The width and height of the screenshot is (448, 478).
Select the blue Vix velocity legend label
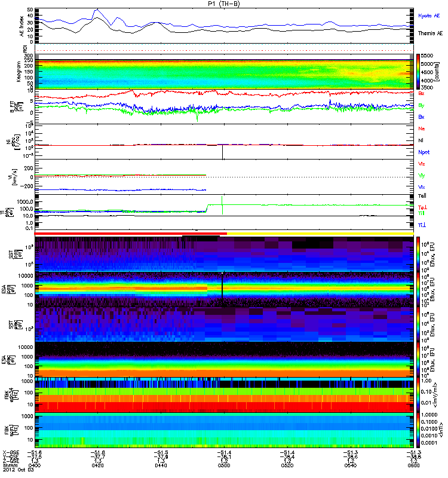pos(422,187)
